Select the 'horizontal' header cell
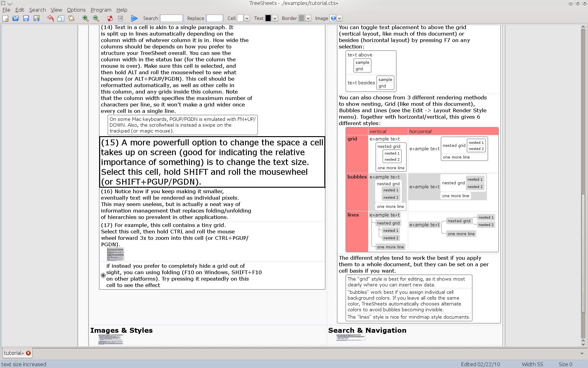588x368 pixels. point(453,131)
